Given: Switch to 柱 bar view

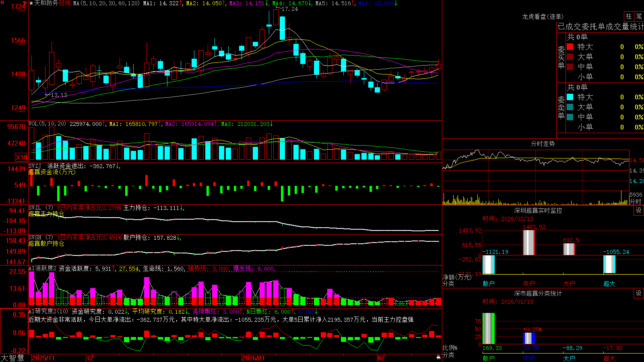Looking at the screenshot, I should (x=629, y=16).
